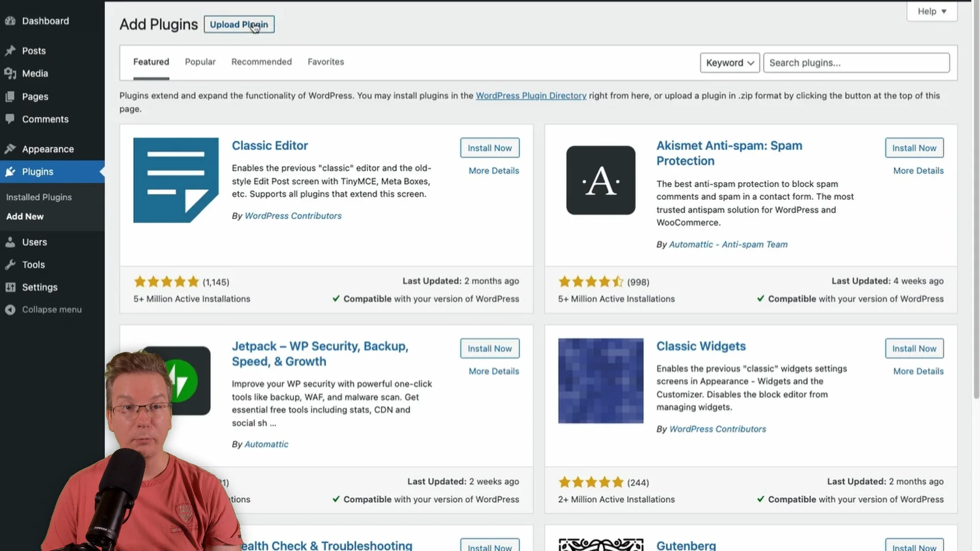Open the Keyword dropdown
Viewport: 980px width, 551px height.
[x=729, y=62]
